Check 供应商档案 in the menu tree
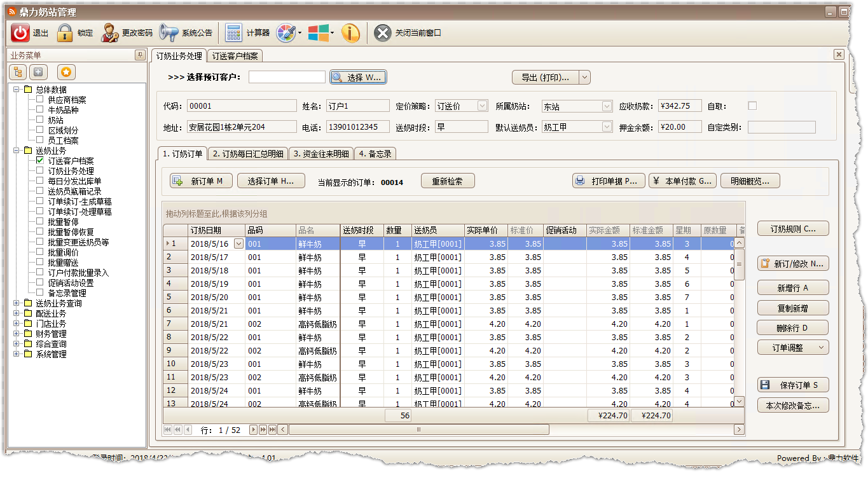This screenshot has width=868, height=480. (x=40, y=100)
